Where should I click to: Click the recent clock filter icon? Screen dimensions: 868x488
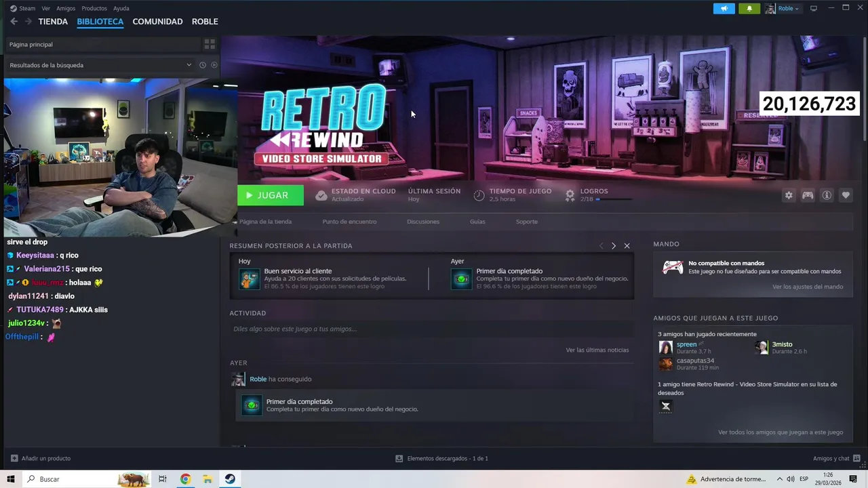pyautogui.click(x=202, y=65)
